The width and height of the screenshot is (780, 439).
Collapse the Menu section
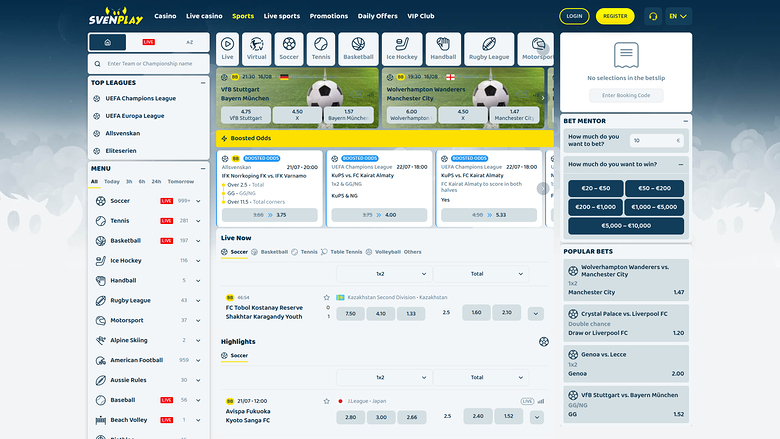coord(203,169)
